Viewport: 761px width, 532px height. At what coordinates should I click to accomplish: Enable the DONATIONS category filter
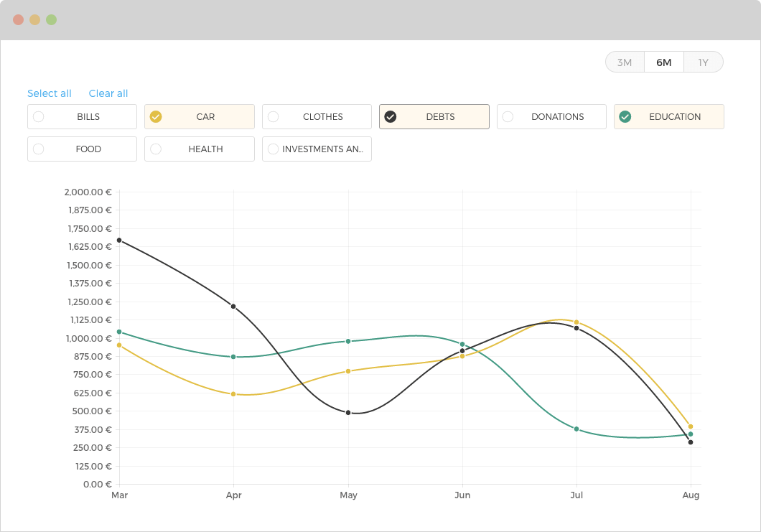[x=551, y=116]
